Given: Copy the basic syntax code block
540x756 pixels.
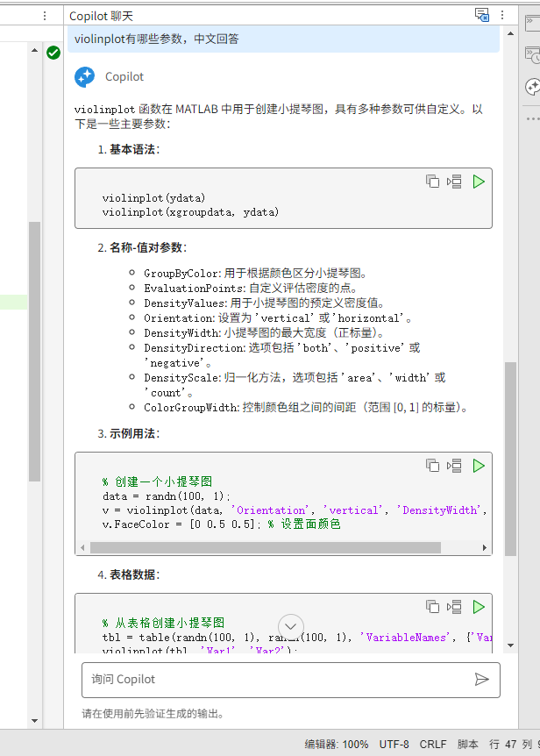Looking at the screenshot, I should (432, 182).
